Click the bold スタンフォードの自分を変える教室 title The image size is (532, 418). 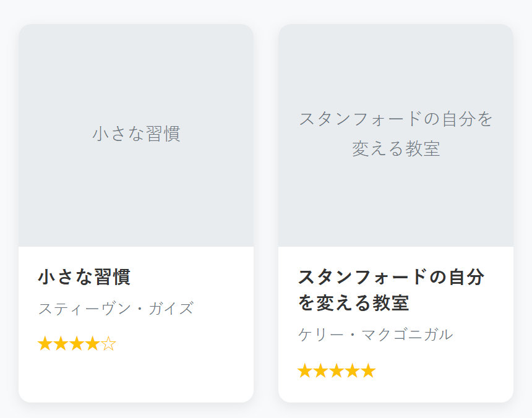coord(391,290)
